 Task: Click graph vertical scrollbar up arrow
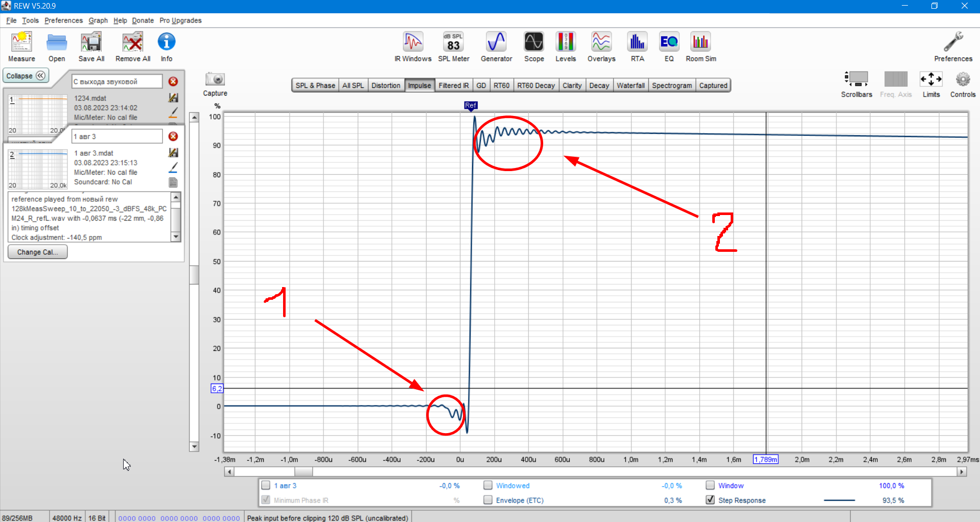[194, 117]
